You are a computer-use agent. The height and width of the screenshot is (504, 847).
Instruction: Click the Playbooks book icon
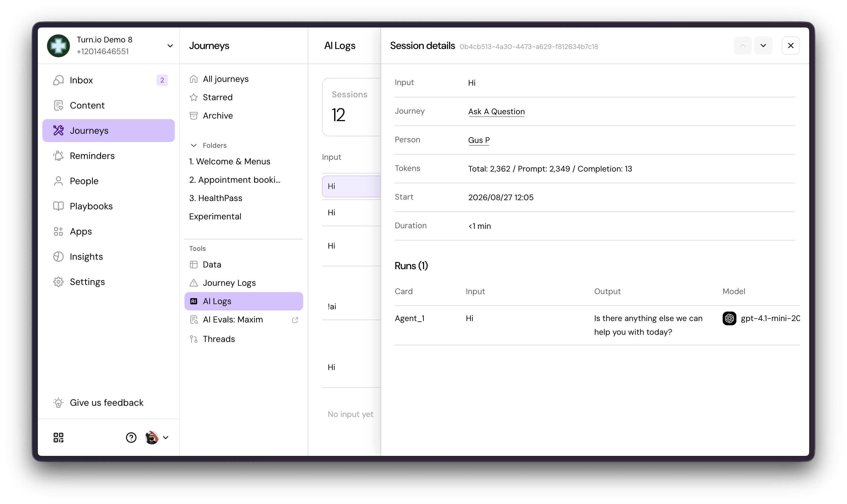(x=58, y=206)
